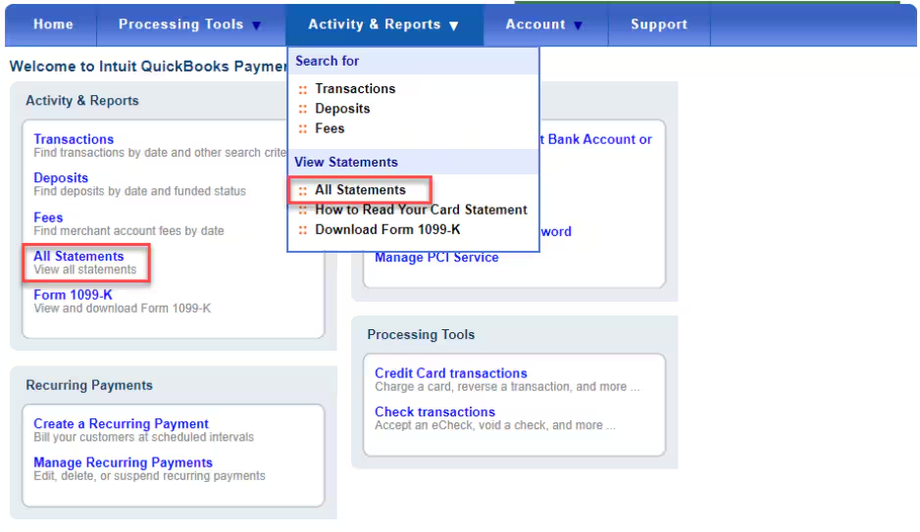Click the bullet icon beside Transactions menu item

coord(303,90)
